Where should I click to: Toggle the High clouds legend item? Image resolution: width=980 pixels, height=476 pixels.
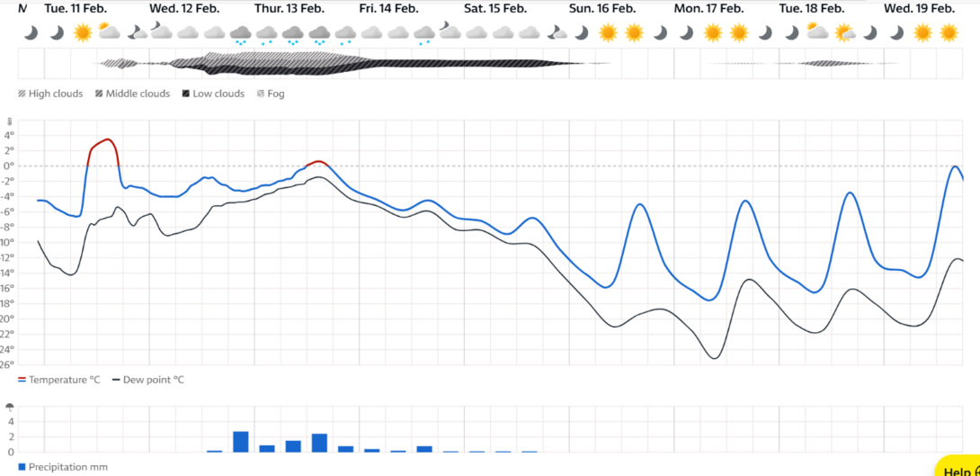pyautogui.click(x=50, y=94)
